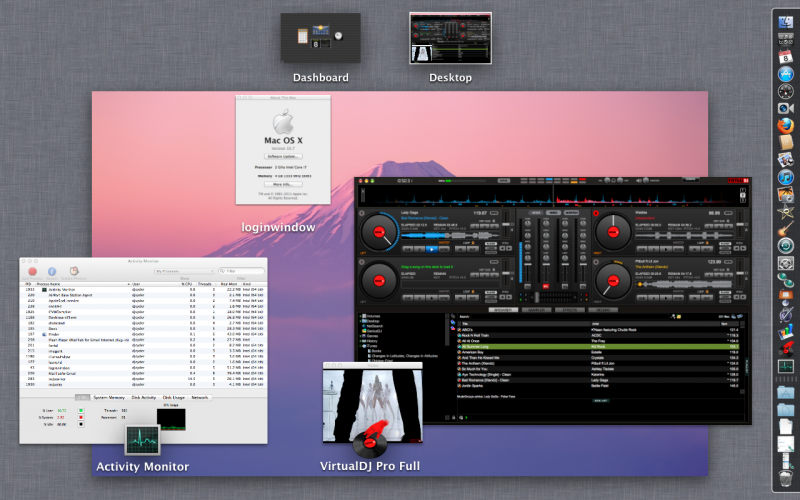Switch to Disk Activity tab in Activity Monitor
Image resolution: width=800 pixels, height=500 pixels.
144,397
